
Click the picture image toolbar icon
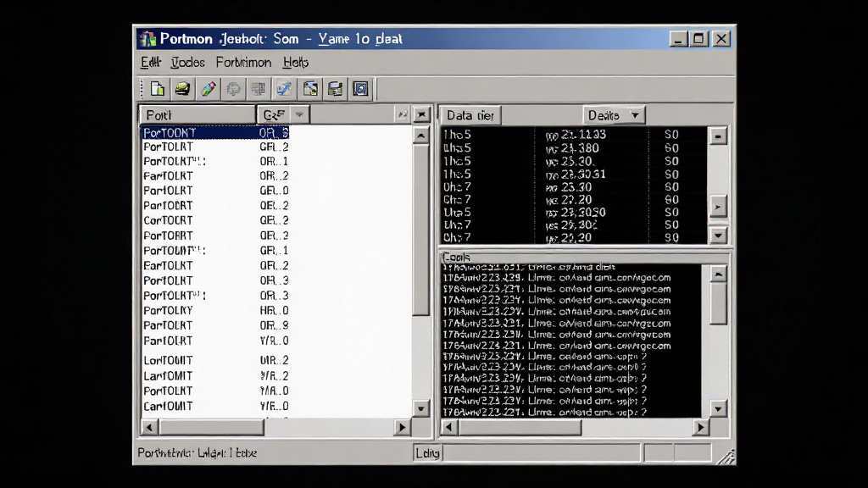pos(310,88)
